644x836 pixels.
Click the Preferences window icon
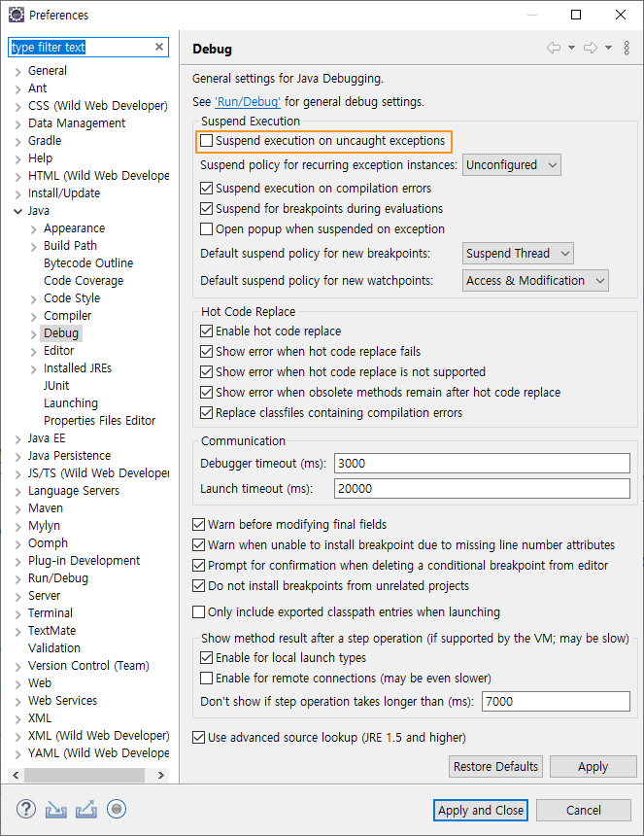point(16,15)
